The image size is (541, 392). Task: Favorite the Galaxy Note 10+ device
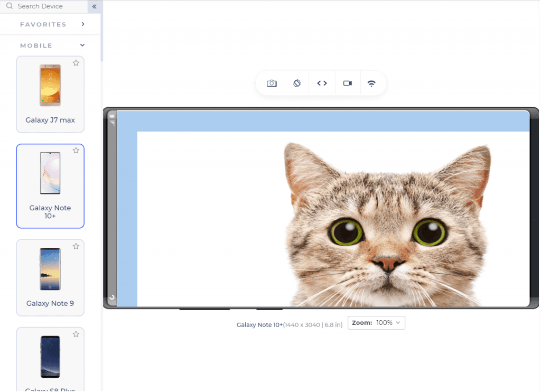[76, 151]
